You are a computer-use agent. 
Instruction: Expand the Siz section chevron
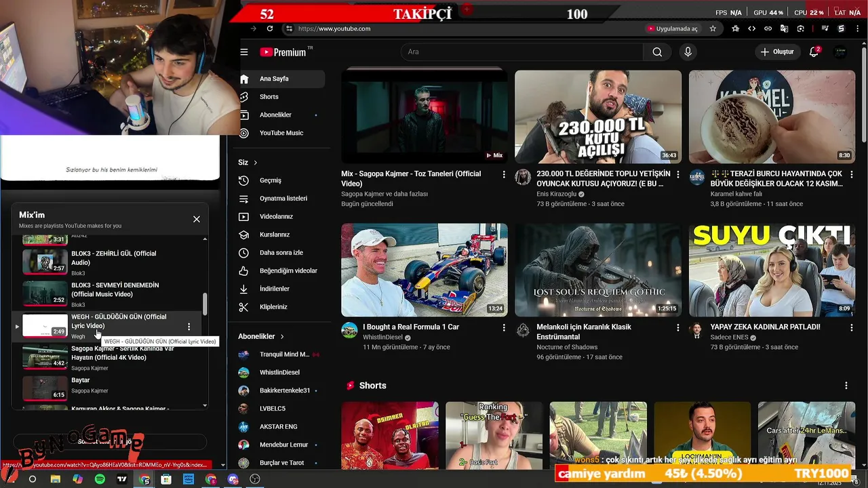coord(256,163)
